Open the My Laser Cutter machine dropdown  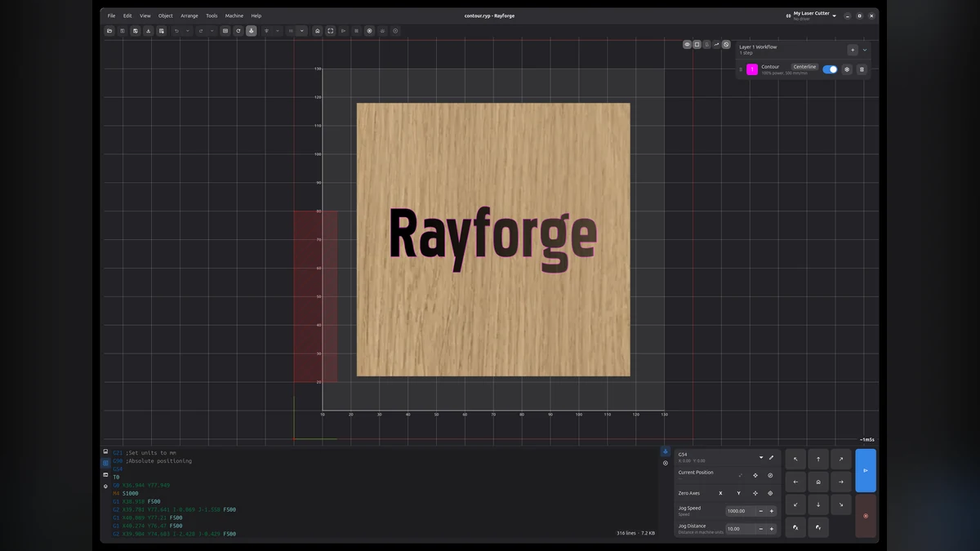point(811,16)
